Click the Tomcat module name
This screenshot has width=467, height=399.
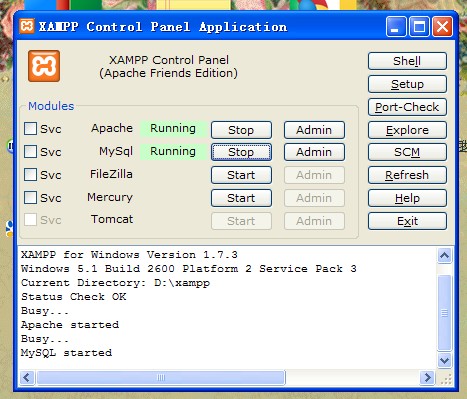point(112,219)
